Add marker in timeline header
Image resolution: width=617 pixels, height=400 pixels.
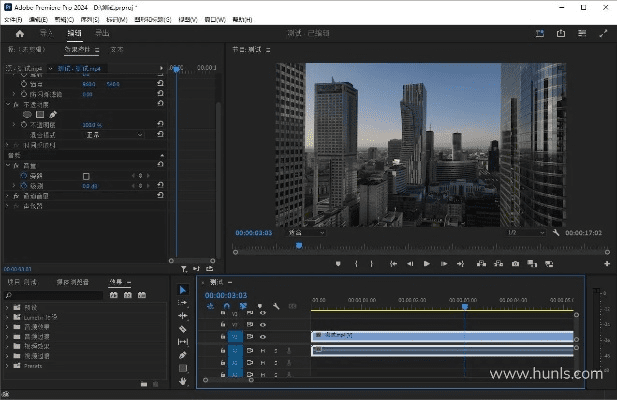[260, 306]
